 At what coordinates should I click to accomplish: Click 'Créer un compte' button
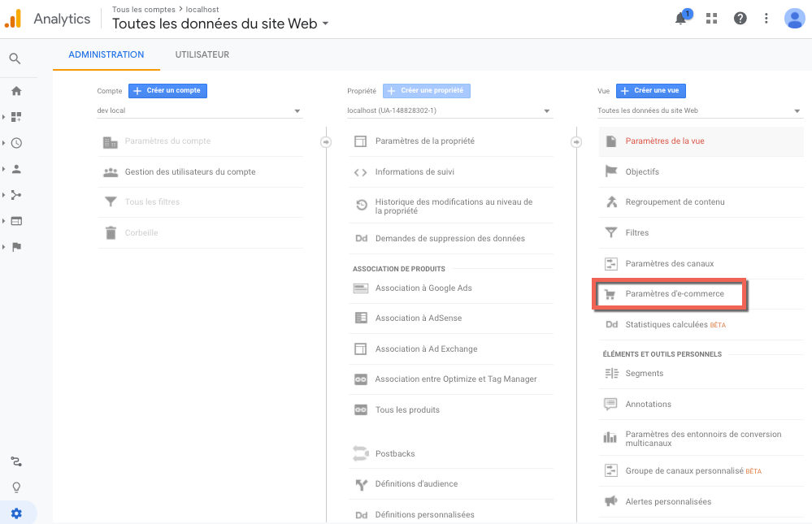(168, 91)
